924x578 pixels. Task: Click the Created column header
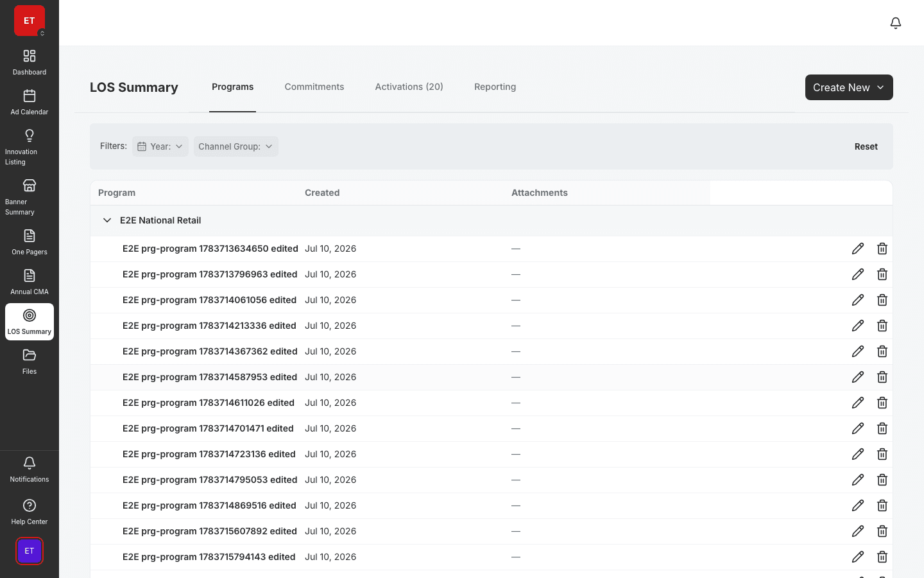pyautogui.click(x=322, y=193)
